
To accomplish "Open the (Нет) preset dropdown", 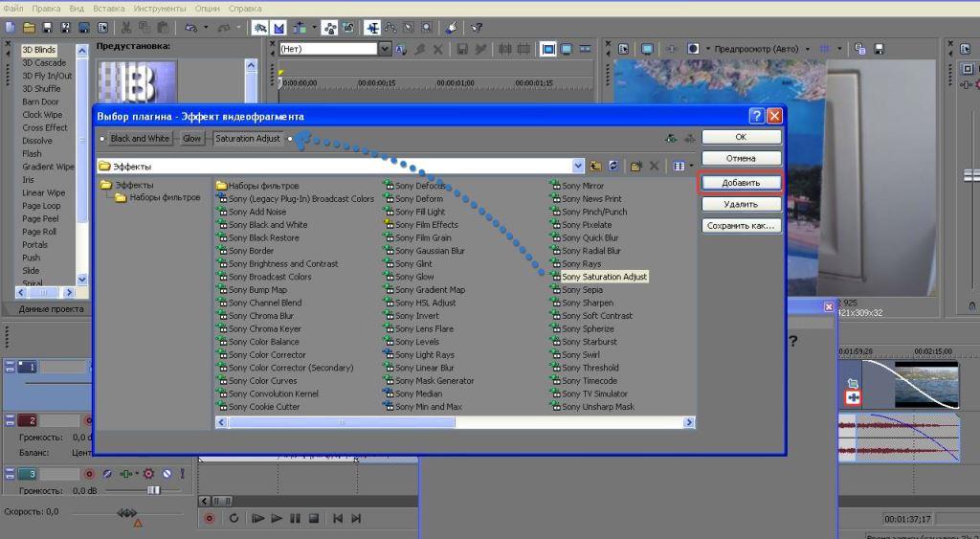I will click(385, 49).
